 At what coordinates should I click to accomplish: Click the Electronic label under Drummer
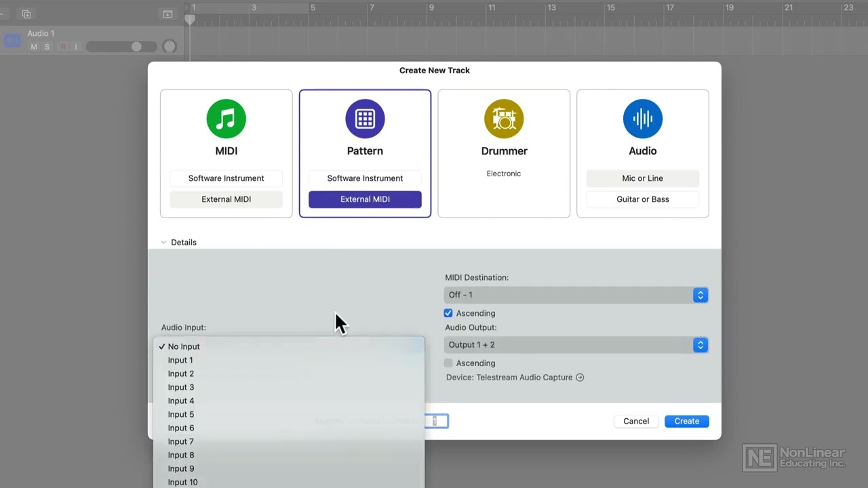[x=504, y=174]
